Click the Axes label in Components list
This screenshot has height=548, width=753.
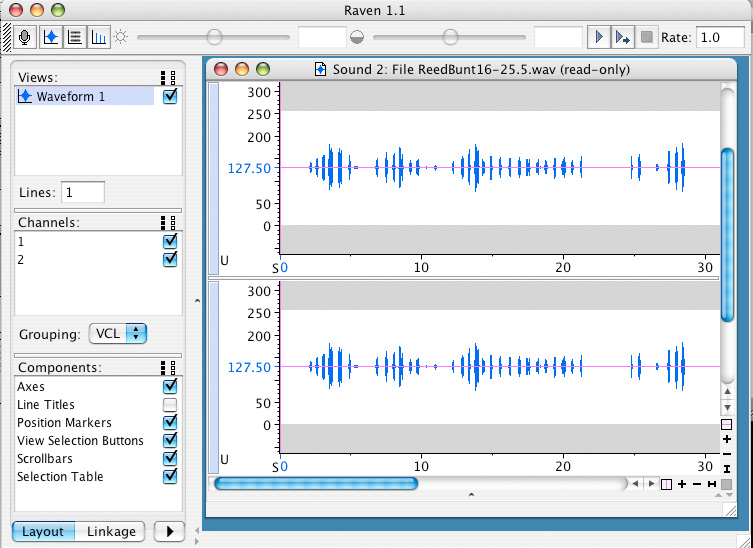pyautogui.click(x=31, y=387)
